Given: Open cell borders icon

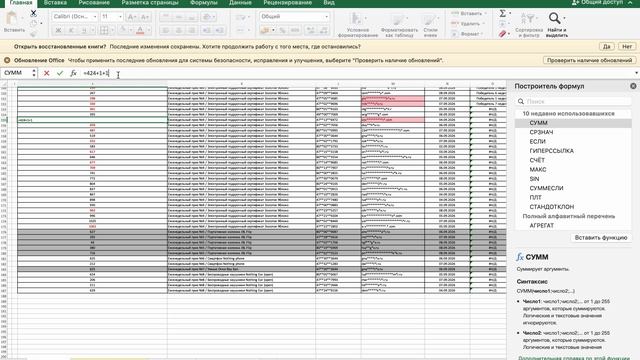Looking at the screenshot, I should click(x=104, y=30).
